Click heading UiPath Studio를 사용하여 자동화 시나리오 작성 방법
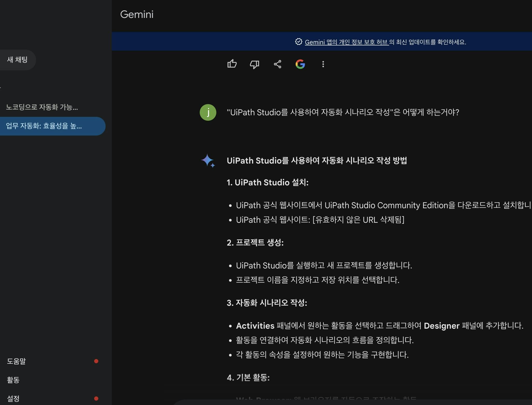 317,160
